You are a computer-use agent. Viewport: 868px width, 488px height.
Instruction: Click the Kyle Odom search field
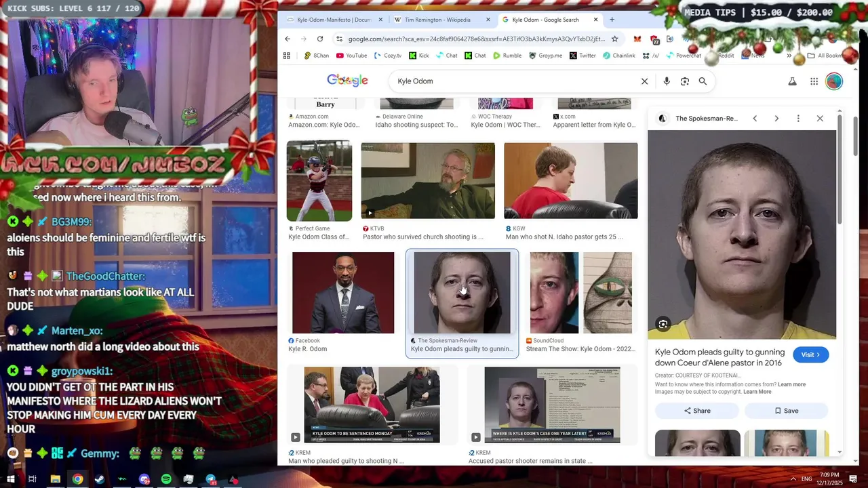515,81
